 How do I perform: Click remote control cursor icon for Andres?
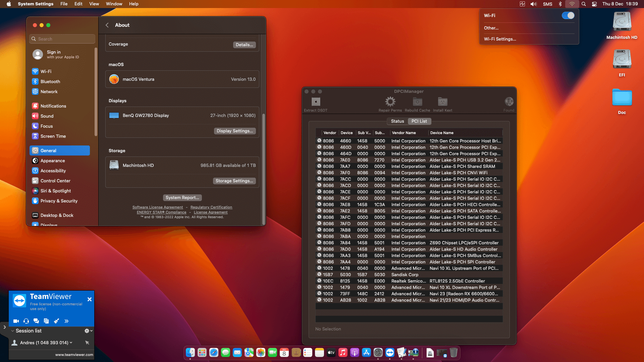87,343
